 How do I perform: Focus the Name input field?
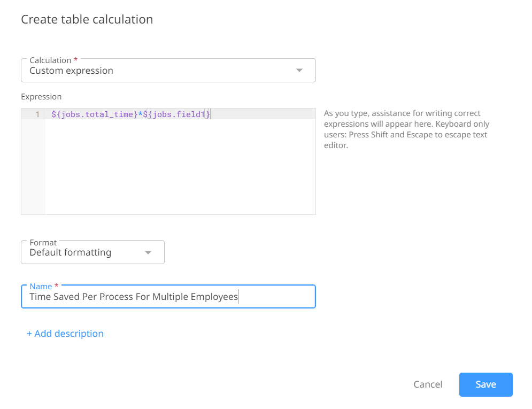pos(168,297)
